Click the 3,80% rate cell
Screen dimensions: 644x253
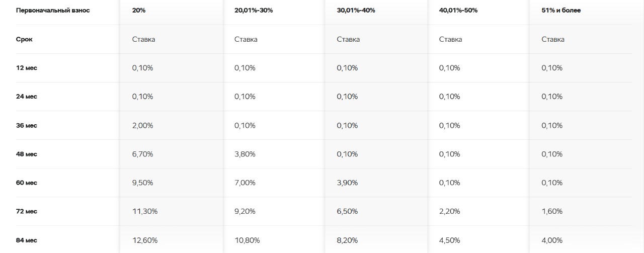tap(245, 154)
